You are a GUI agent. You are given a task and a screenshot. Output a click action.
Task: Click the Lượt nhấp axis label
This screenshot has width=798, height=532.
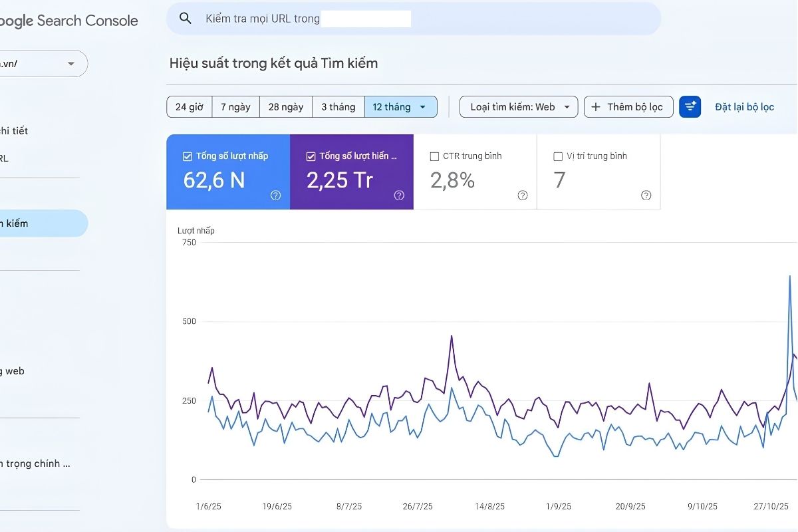coord(196,231)
